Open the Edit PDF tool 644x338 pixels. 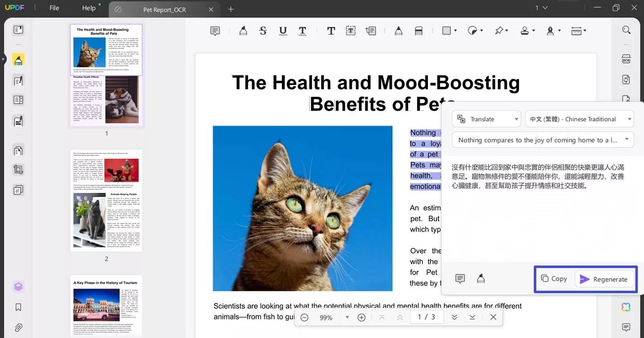[x=18, y=81]
